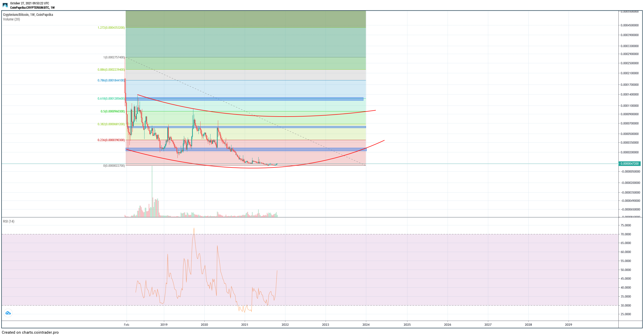
Task: Click the 2024 marker on time axis
Action: [366, 324]
